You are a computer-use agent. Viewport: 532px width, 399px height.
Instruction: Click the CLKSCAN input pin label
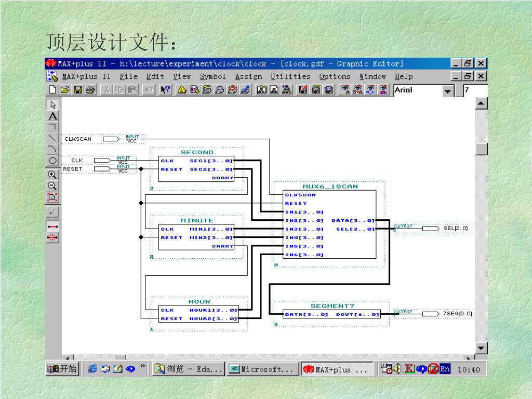pyautogui.click(x=78, y=139)
